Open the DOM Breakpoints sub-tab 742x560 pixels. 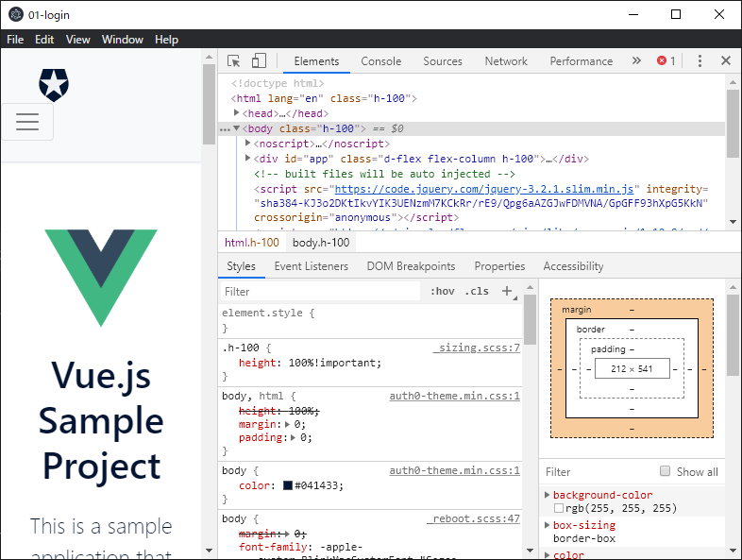pos(412,266)
